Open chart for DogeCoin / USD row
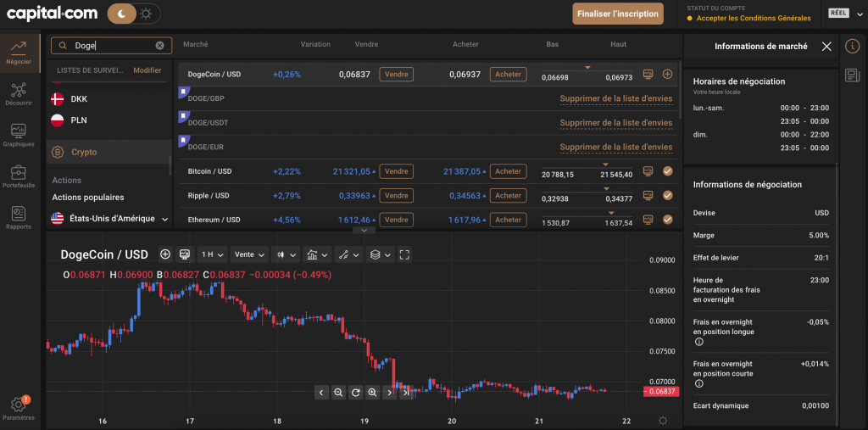Viewport: 868px width, 430px height. 648,74
